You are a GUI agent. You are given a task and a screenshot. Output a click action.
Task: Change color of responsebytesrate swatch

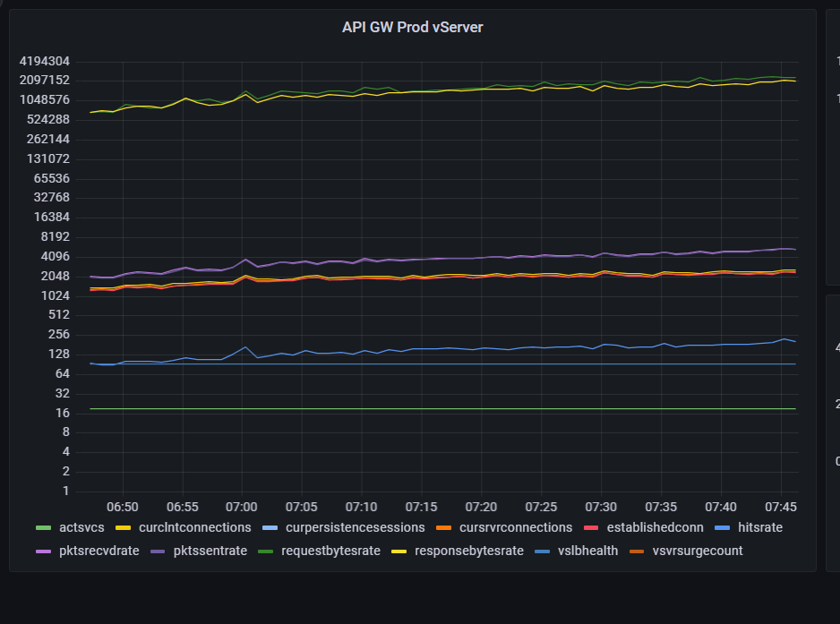pyautogui.click(x=399, y=551)
